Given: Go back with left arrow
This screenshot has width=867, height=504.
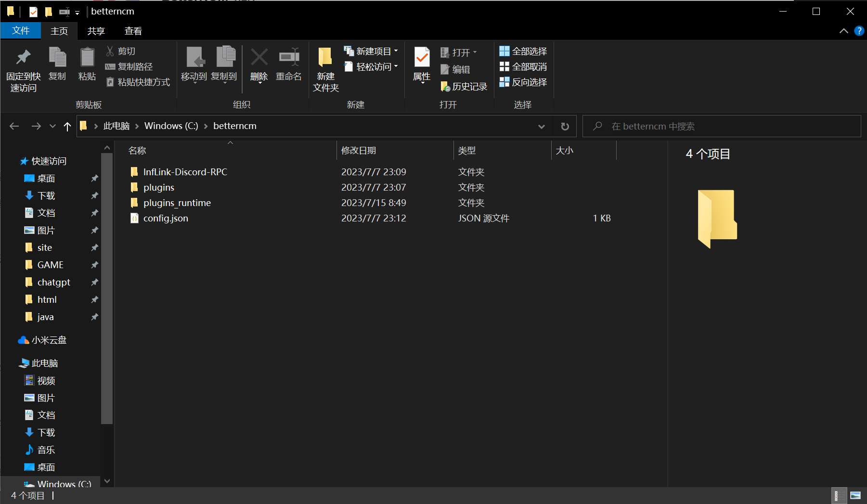Looking at the screenshot, I should (14, 126).
